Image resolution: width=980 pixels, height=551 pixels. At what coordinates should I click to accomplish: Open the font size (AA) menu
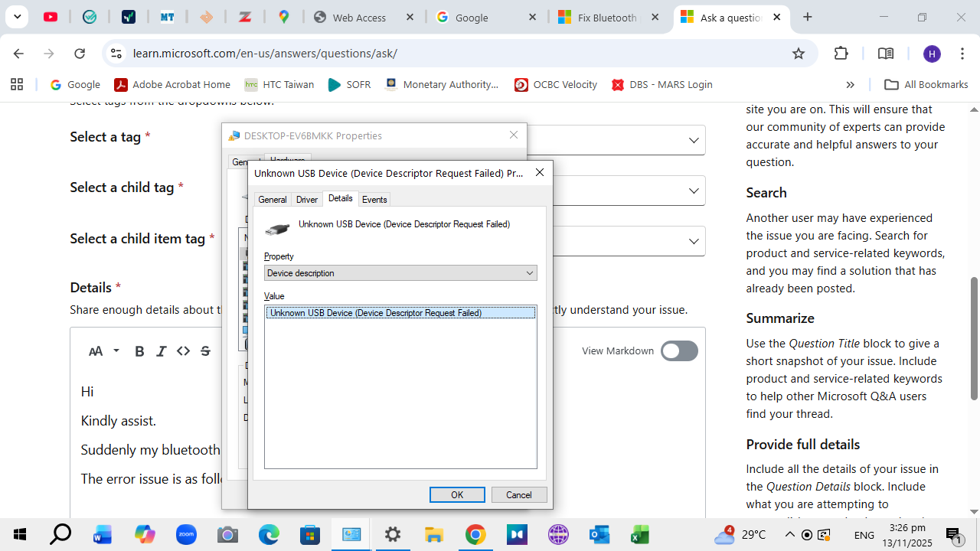click(x=104, y=351)
